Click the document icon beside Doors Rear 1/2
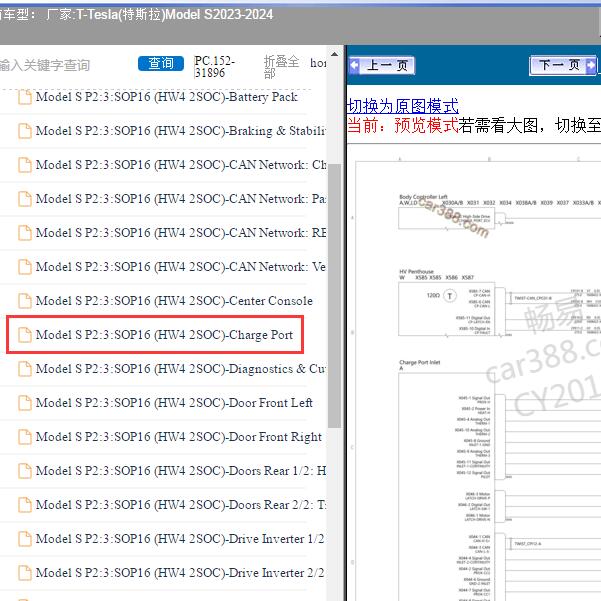 click(25, 471)
